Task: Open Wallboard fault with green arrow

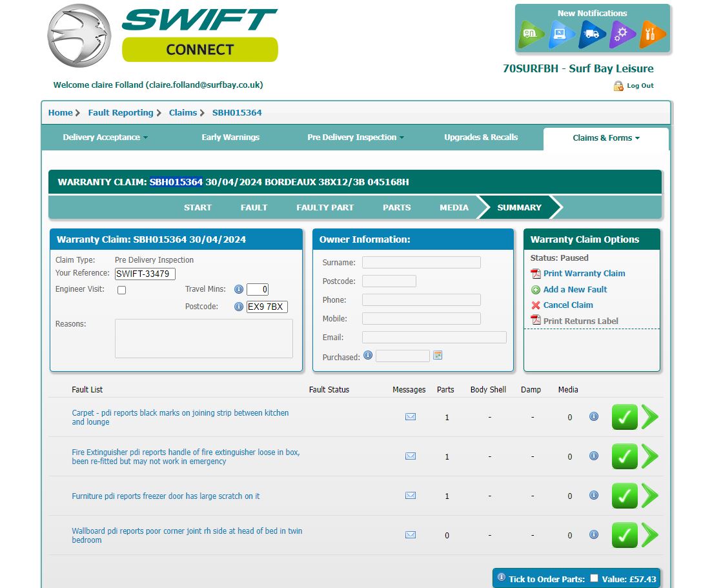Action: coord(650,535)
